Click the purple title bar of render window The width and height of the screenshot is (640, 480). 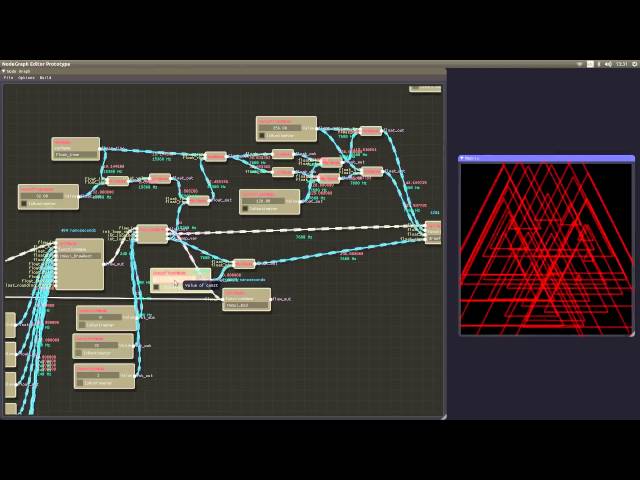(547, 158)
